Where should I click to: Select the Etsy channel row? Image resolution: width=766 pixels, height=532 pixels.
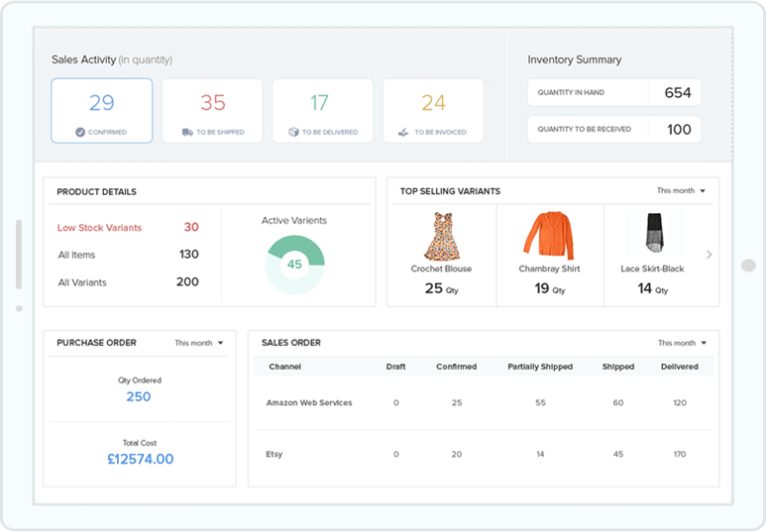click(274, 455)
